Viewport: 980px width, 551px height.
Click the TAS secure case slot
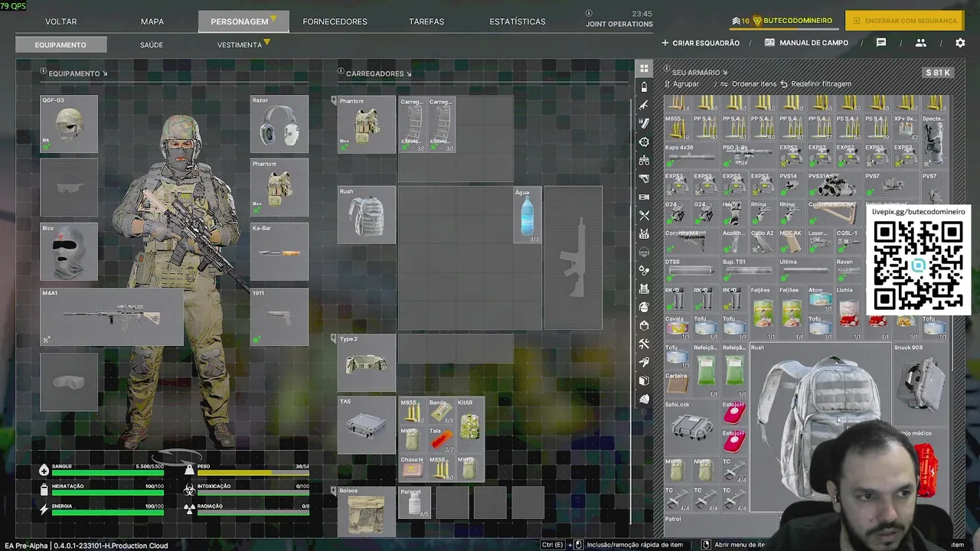pos(367,425)
